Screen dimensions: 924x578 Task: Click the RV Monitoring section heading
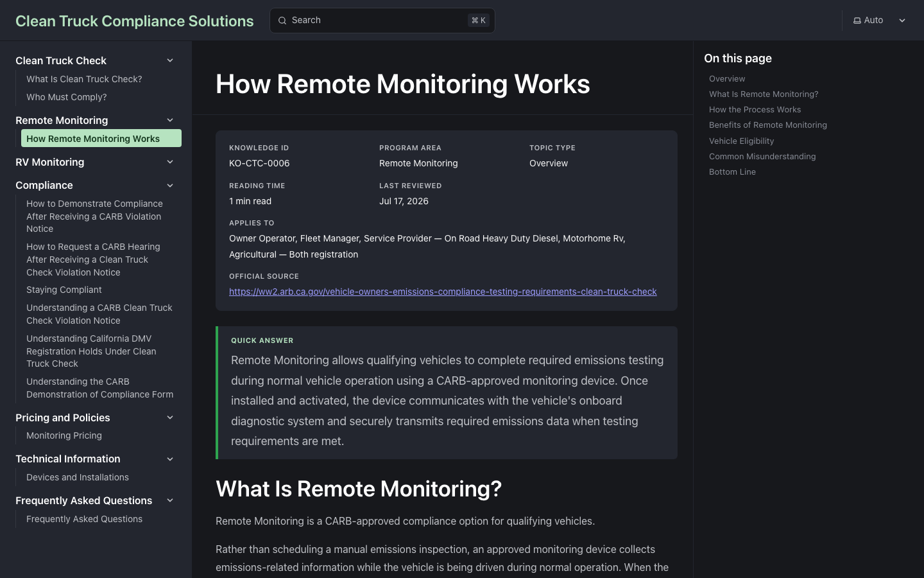pos(50,162)
